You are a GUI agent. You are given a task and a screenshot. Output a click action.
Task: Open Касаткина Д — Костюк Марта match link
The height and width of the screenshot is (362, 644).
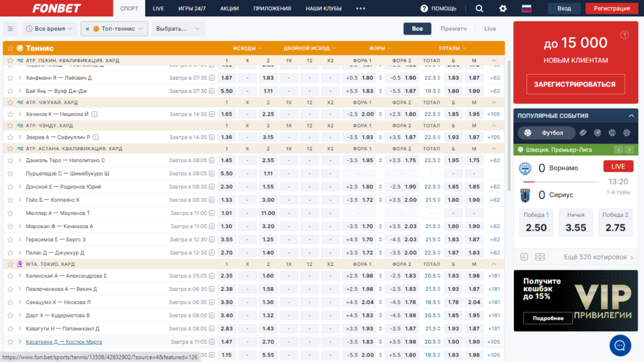[x=64, y=342]
